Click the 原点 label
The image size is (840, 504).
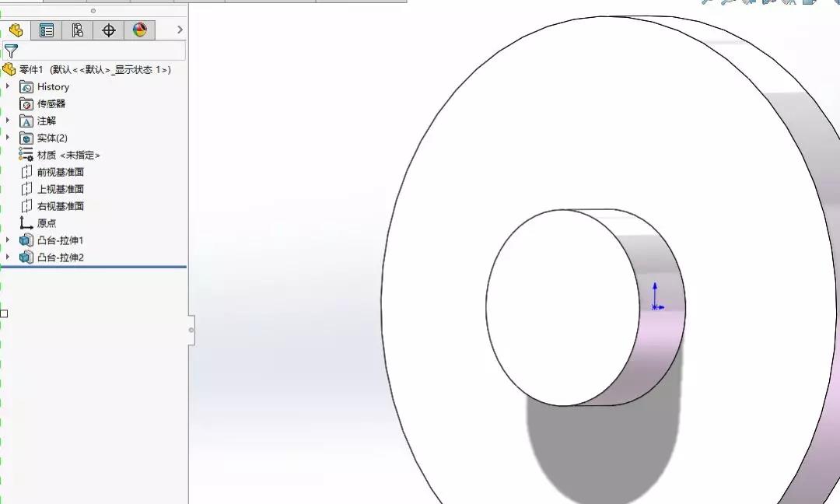pyautogui.click(x=46, y=223)
